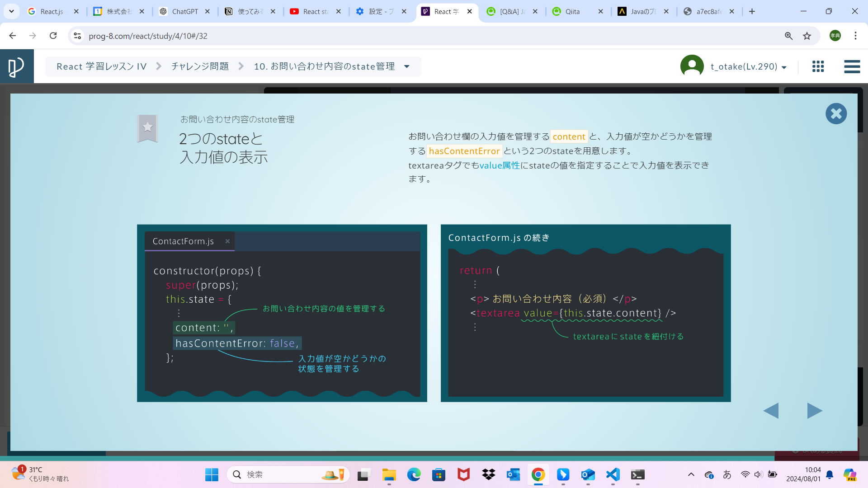This screenshot has height=488, width=868.
Task: Click the hasContentError keyword highlight
Action: [464, 151]
